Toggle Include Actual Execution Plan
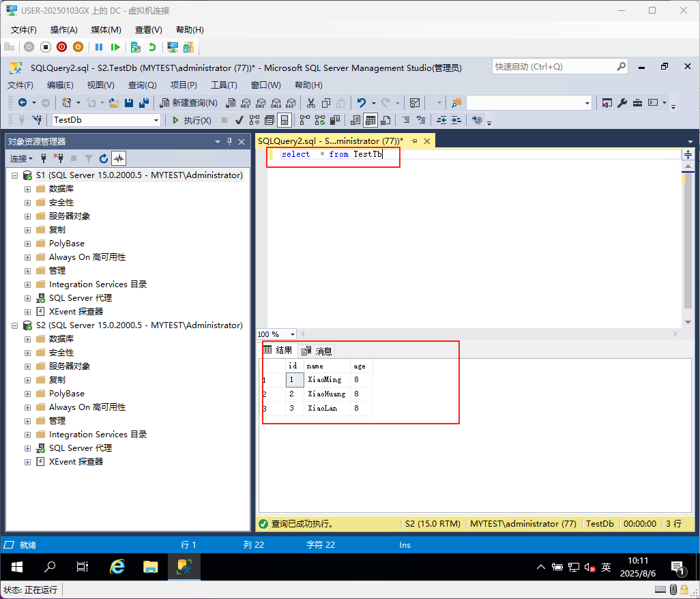 tap(306, 119)
